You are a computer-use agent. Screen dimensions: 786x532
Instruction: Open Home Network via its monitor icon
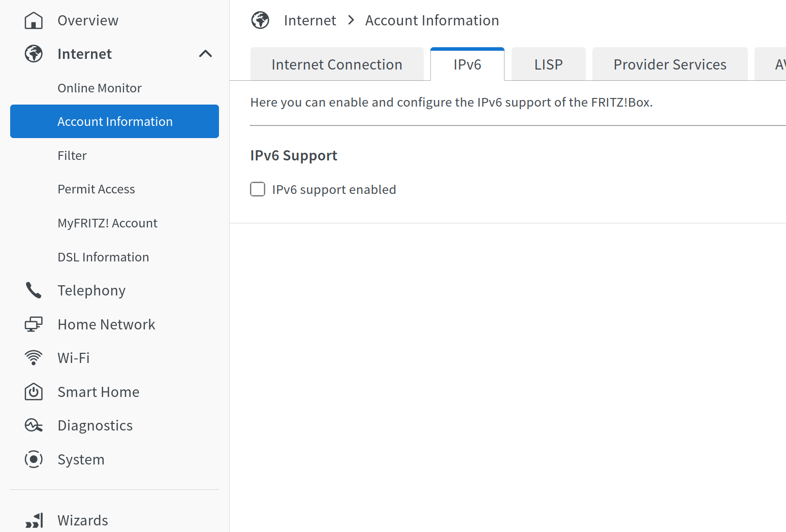34,324
